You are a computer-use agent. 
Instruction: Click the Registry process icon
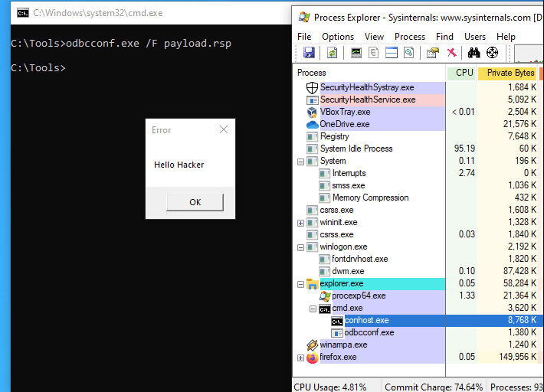pyautogui.click(x=313, y=137)
